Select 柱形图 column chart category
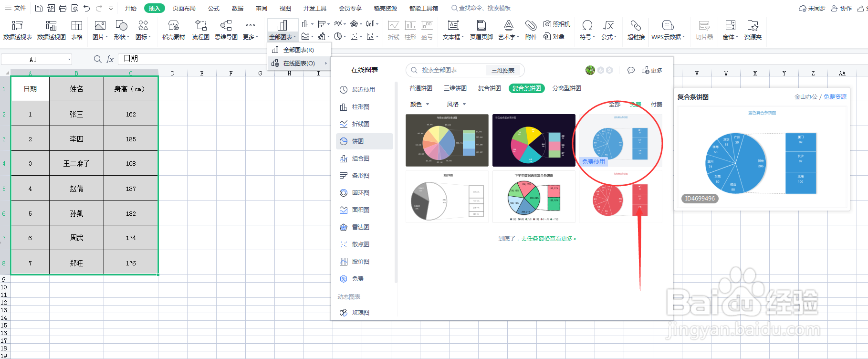 [x=365, y=107]
